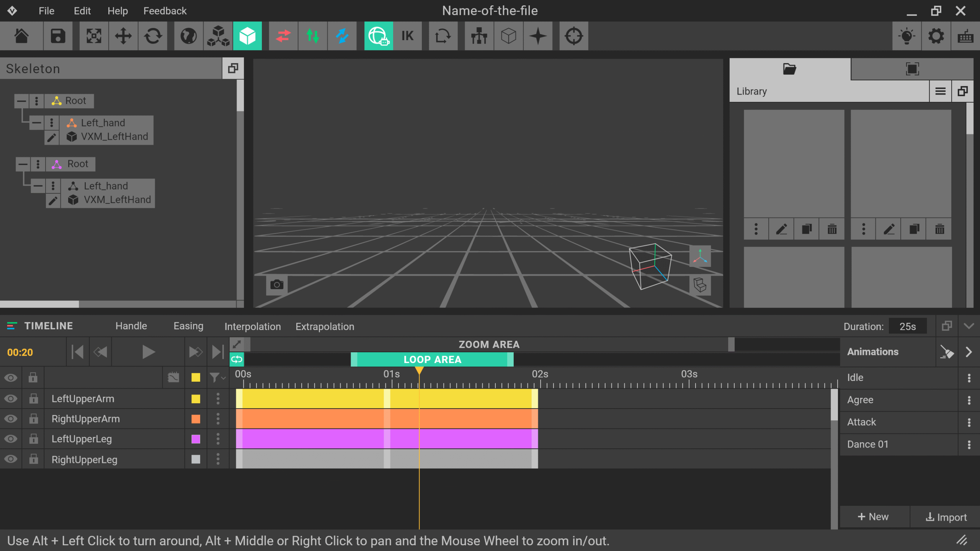Lock the RightUpperLeg track
Image resolution: width=980 pixels, height=551 pixels.
click(33, 459)
